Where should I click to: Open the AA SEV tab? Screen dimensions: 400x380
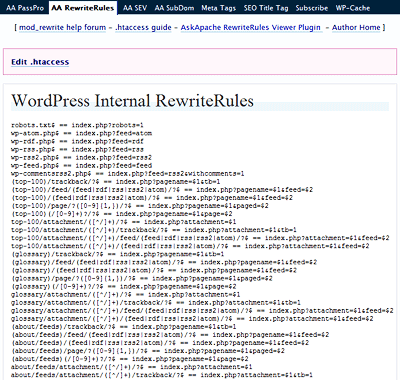point(135,8)
